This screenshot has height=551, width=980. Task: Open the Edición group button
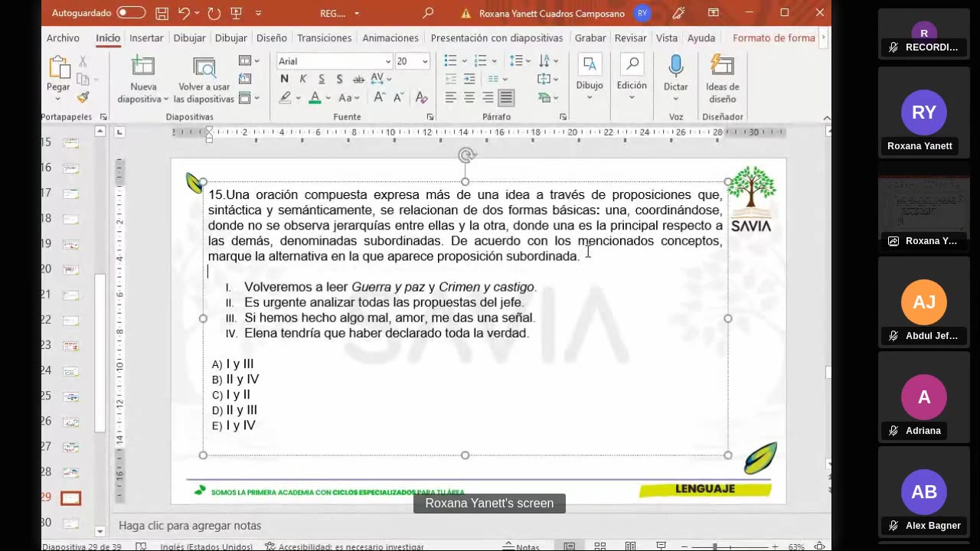[632, 77]
